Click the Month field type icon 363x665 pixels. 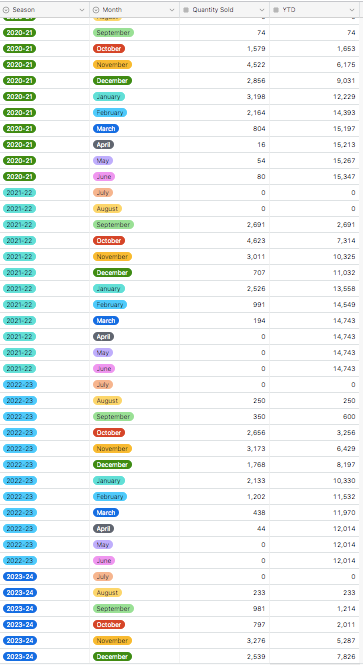click(x=96, y=10)
